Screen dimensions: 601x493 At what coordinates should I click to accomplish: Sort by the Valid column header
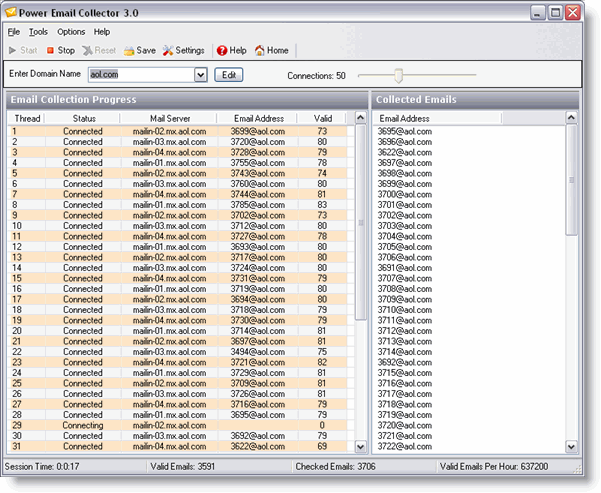pyautogui.click(x=323, y=118)
